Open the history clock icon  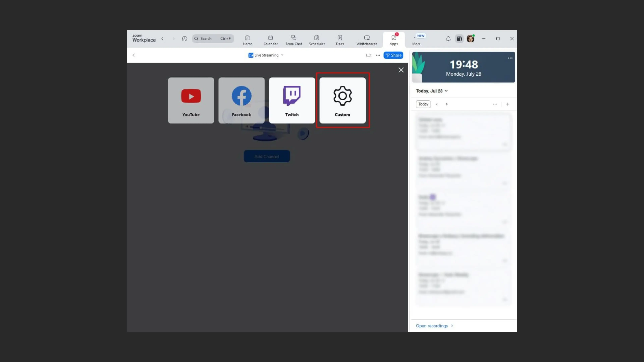click(184, 39)
